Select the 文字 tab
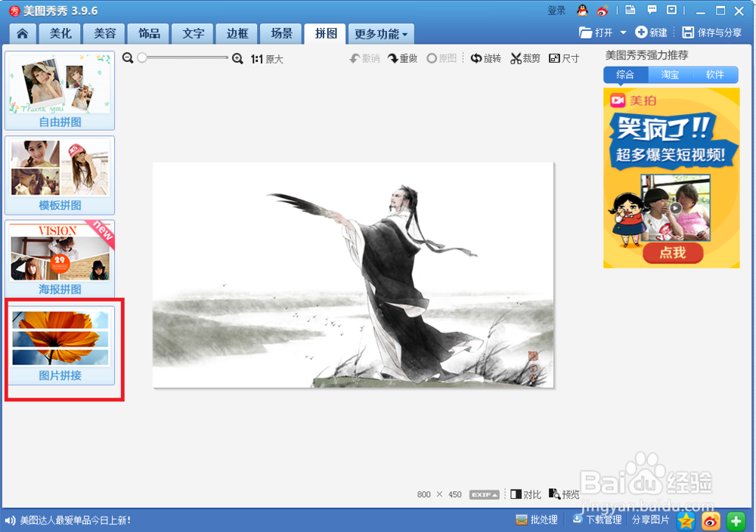 194,34
